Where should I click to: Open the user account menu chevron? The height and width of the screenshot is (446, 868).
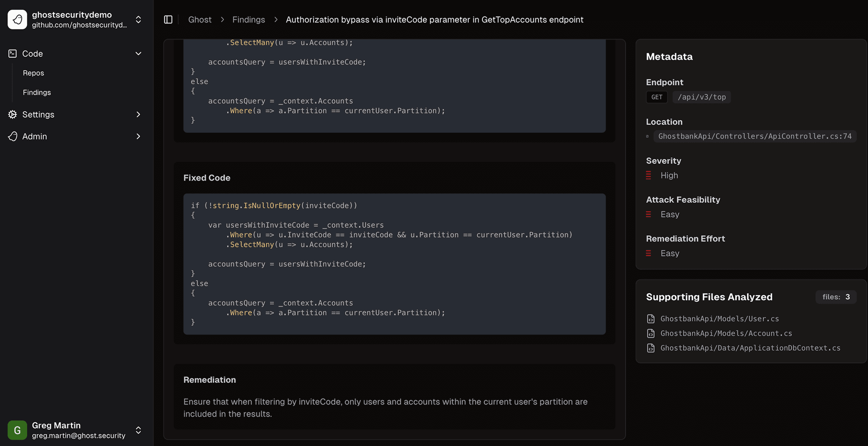(138, 430)
